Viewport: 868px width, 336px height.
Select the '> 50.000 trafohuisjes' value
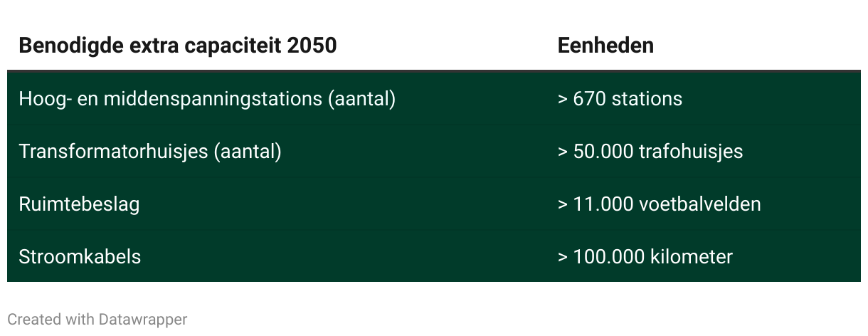(x=650, y=152)
